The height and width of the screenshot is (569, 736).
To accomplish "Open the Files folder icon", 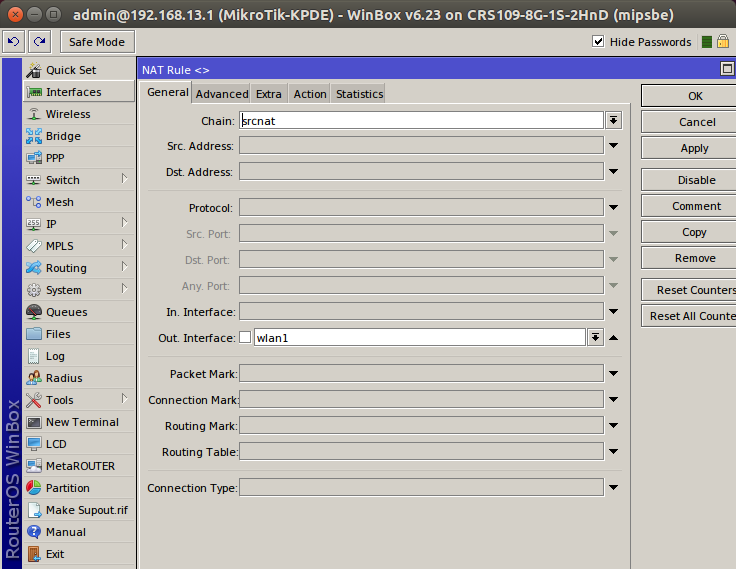I will click(34, 334).
